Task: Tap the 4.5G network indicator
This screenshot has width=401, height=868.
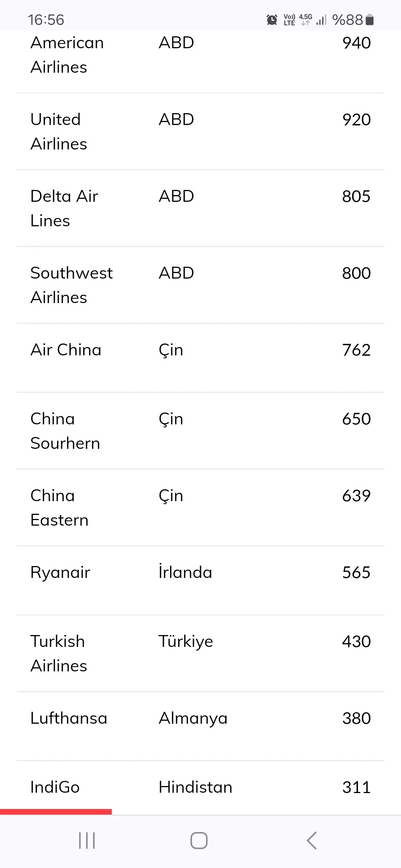Action: pyautogui.click(x=306, y=20)
